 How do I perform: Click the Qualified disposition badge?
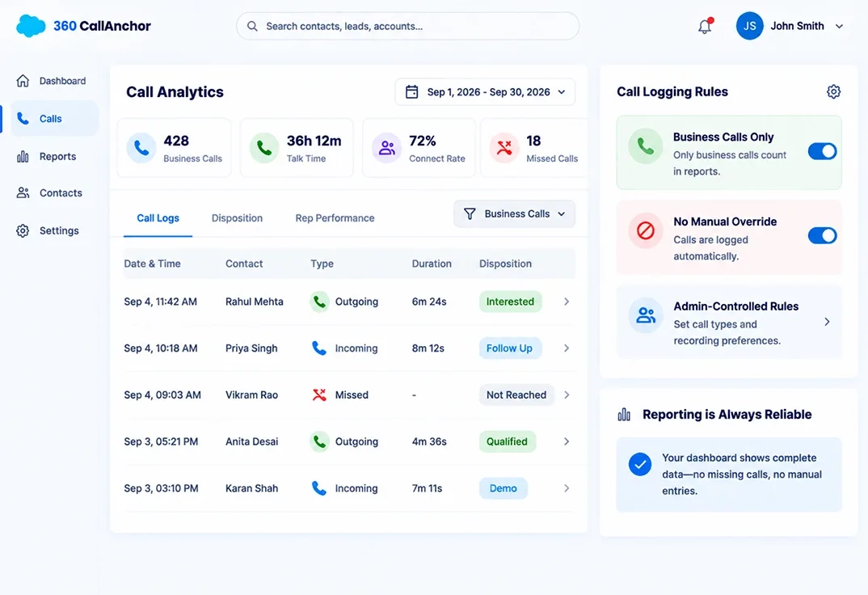click(x=507, y=441)
